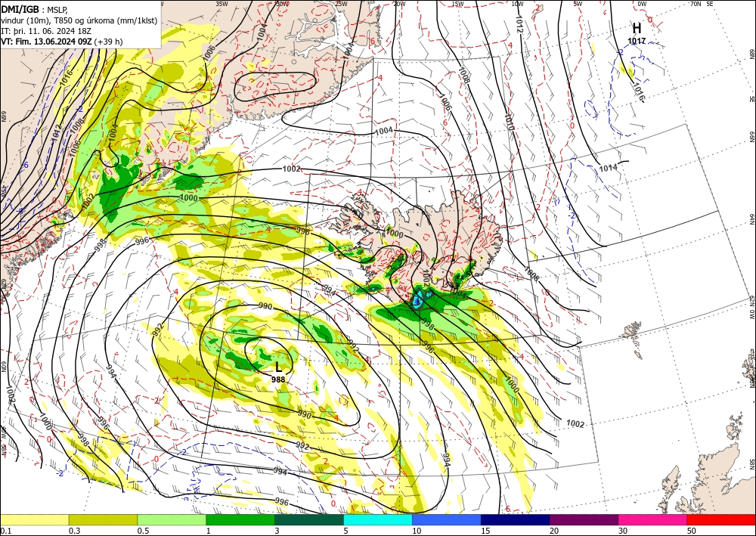The image size is (756, 536).
Task: Click the '30' legend scale value
Action: 624,531
